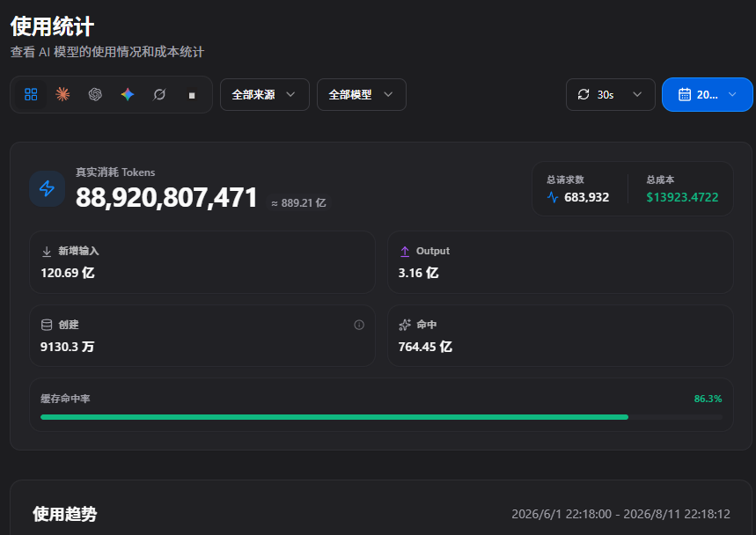756x535 pixels.
Task: Filter by Gemini provider icon
Action: [128, 94]
